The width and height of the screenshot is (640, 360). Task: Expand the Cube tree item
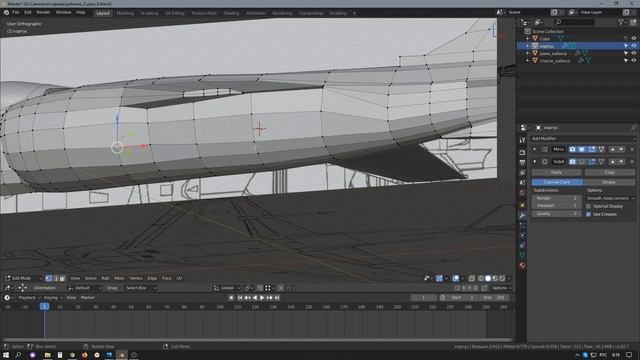click(528, 39)
